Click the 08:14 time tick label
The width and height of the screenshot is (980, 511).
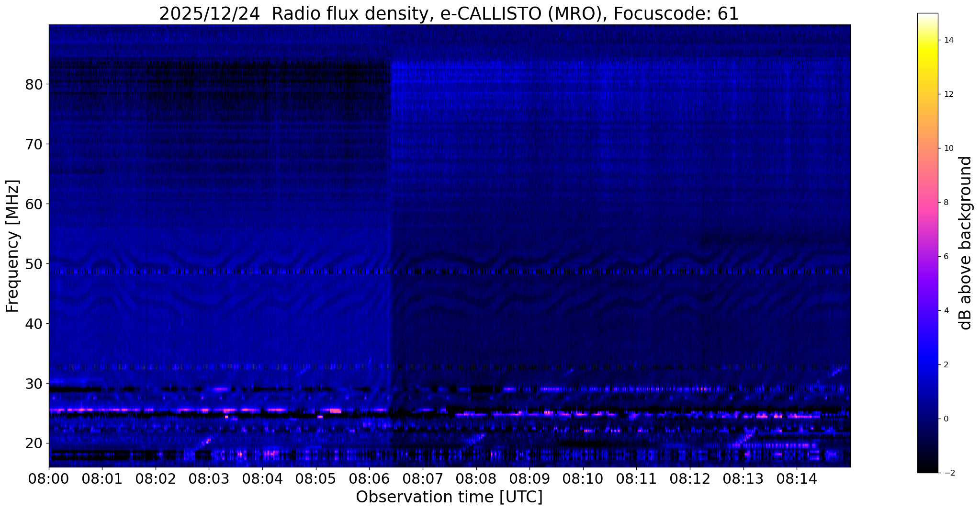point(797,479)
